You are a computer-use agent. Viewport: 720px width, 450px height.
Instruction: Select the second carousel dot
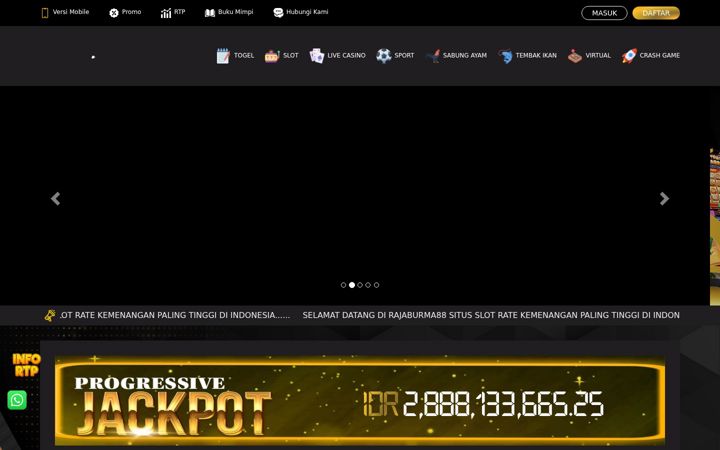click(352, 285)
